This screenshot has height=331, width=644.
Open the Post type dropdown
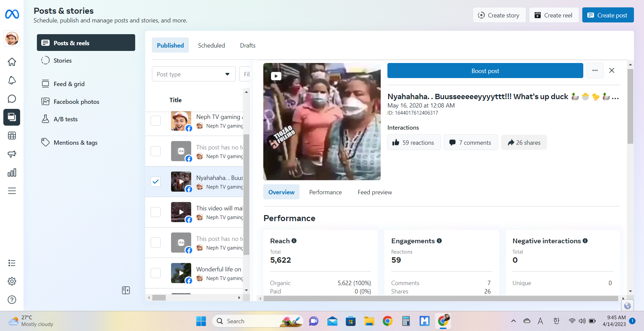coord(194,74)
